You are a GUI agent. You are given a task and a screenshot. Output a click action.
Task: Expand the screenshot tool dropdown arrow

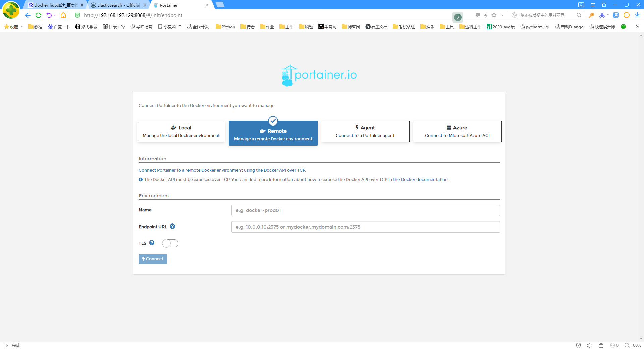pos(608,15)
